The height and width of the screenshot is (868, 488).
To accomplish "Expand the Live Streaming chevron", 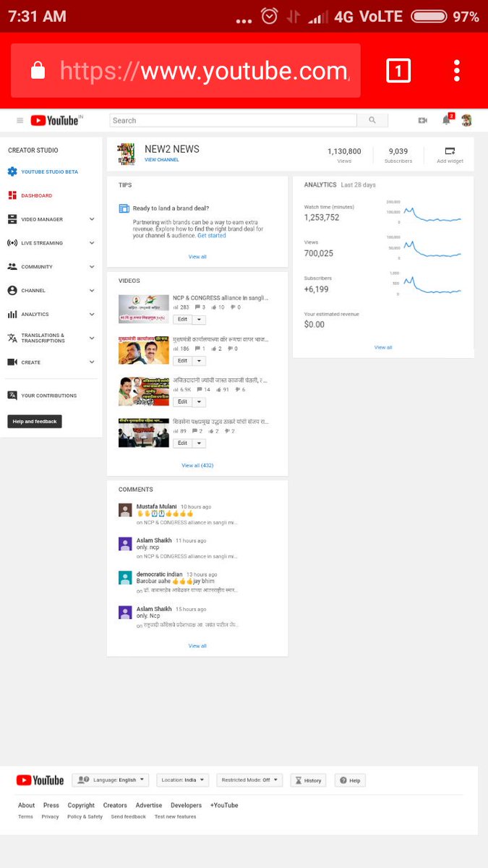I will 92,243.
